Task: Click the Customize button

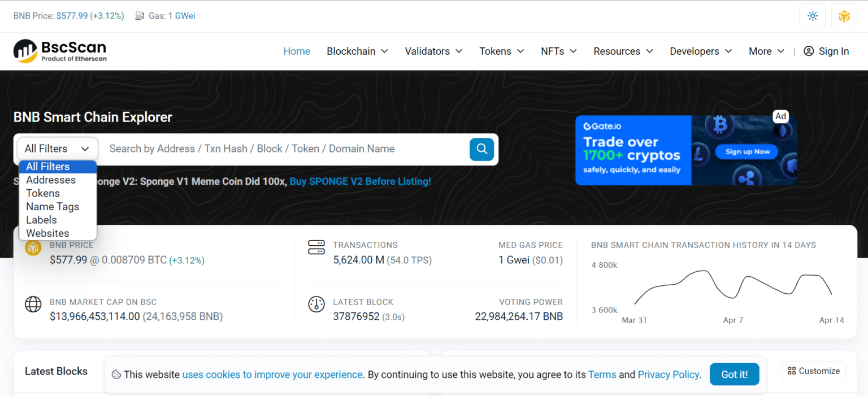Action: (813, 371)
